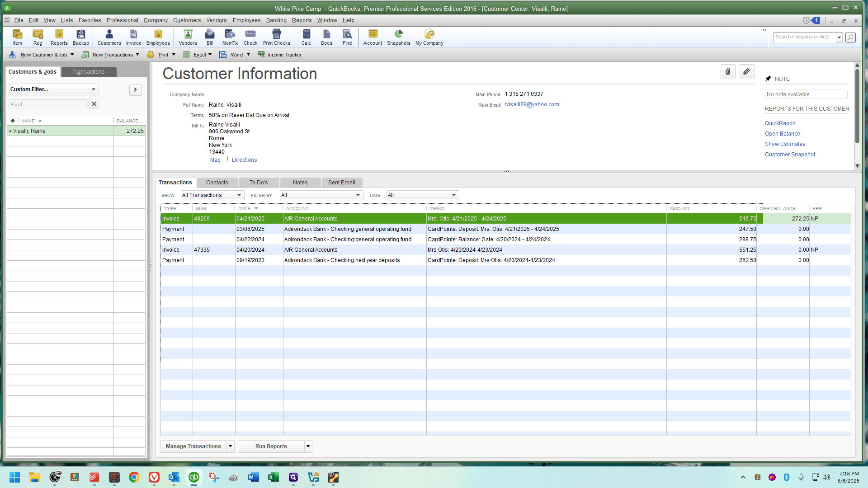Switch to the Notes tab
The image size is (868, 488).
point(300,183)
